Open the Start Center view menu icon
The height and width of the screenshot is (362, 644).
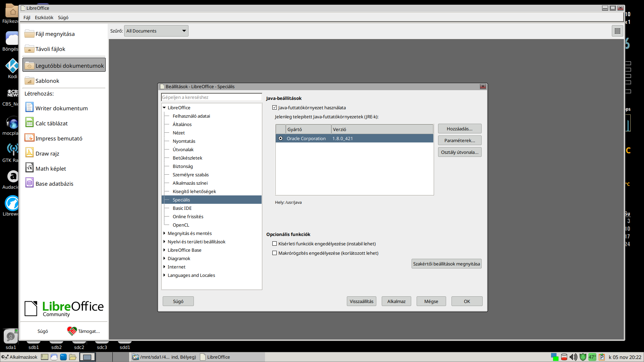coord(618,31)
